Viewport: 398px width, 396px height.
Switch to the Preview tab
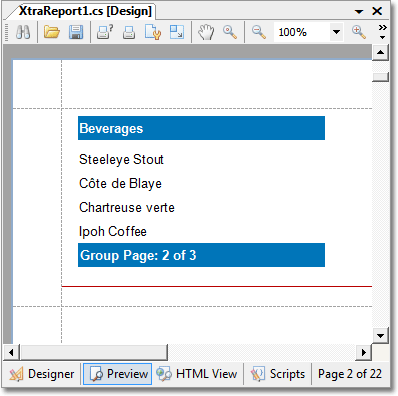click(x=117, y=374)
